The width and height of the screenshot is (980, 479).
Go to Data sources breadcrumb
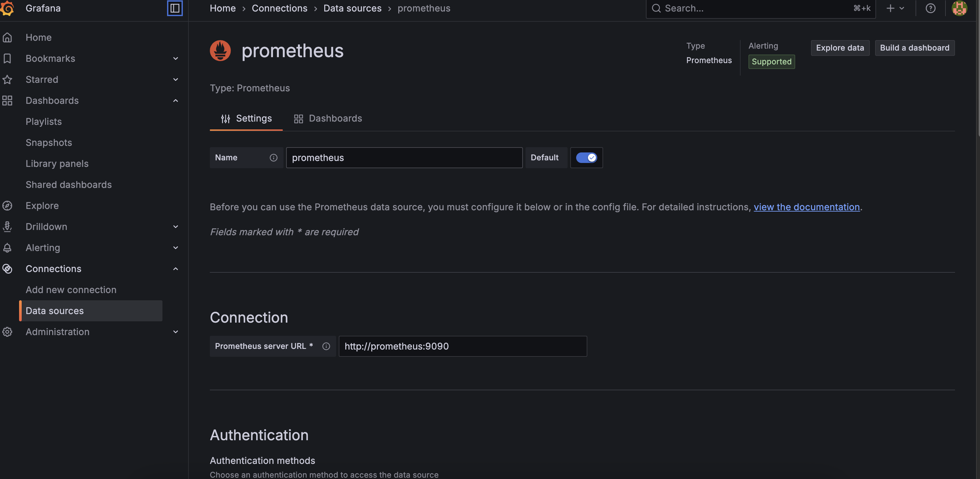coord(352,8)
